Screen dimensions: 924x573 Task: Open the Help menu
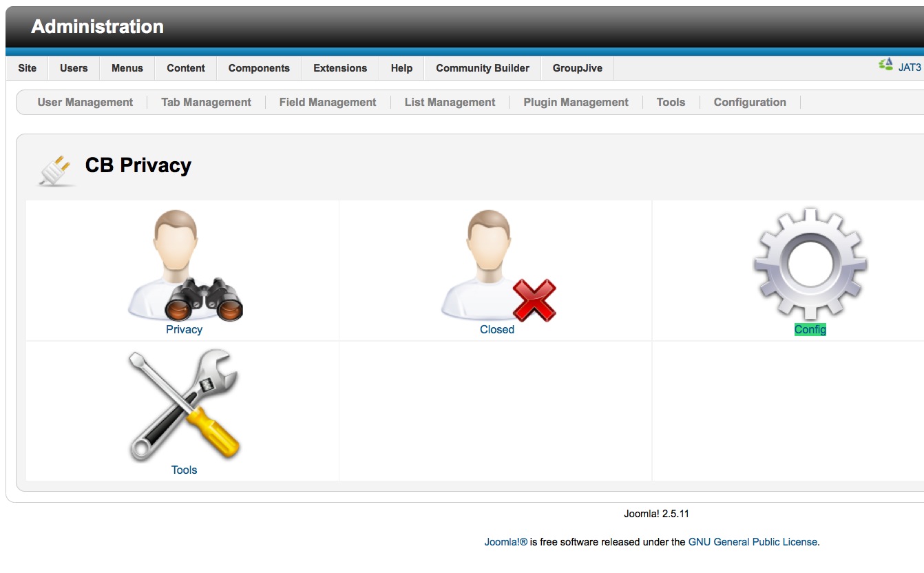pyautogui.click(x=401, y=68)
